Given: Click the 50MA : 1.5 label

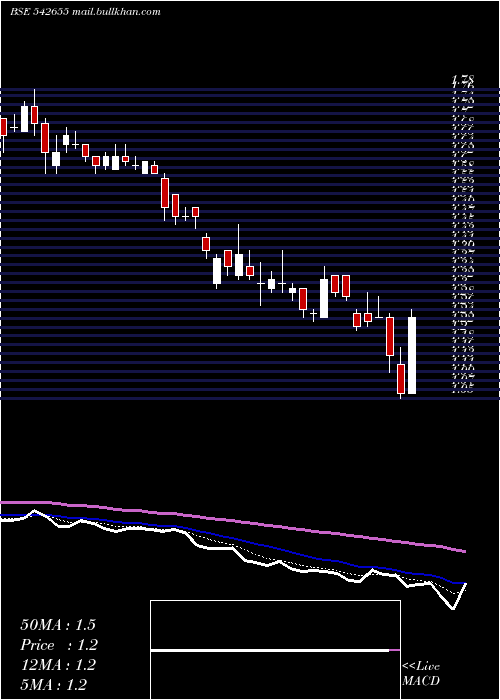Looking at the screenshot, I should [x=58, y=625].
